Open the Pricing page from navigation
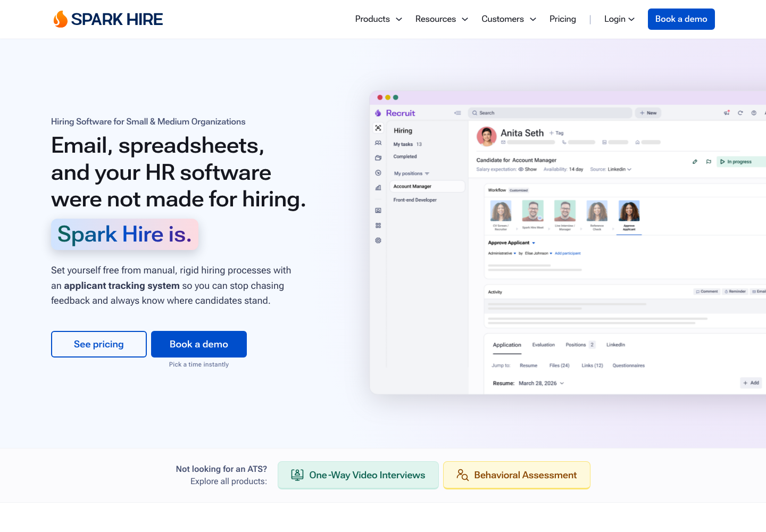This screenshot has width=766, height=532. (x=563, y=19)
